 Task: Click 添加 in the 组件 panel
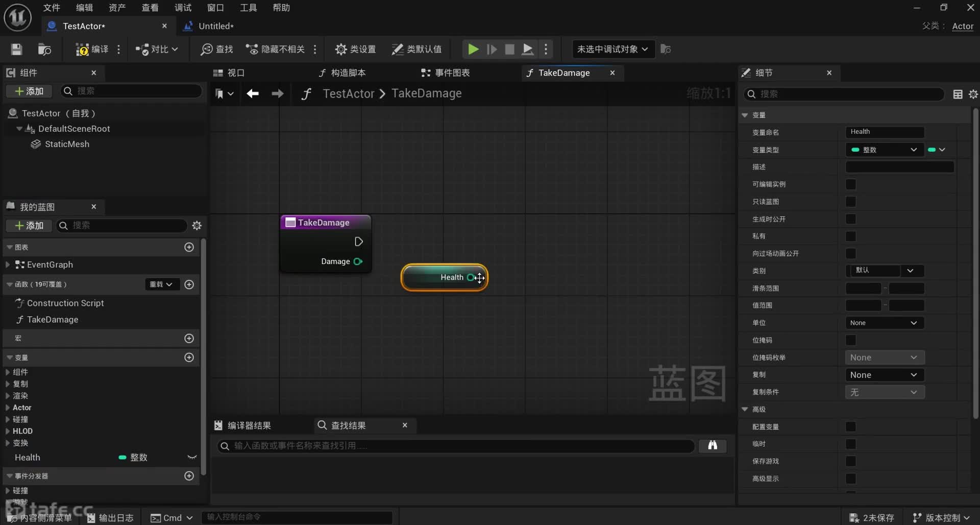29,91
